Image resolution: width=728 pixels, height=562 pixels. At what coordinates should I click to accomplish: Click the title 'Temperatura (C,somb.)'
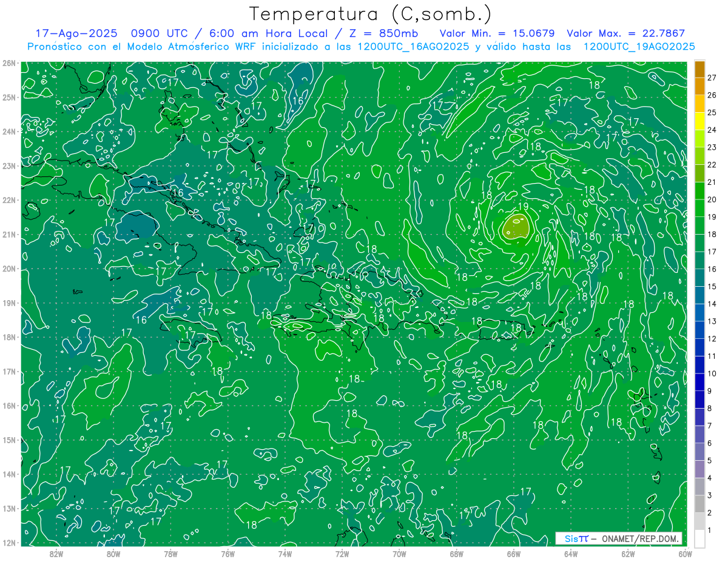371,14
